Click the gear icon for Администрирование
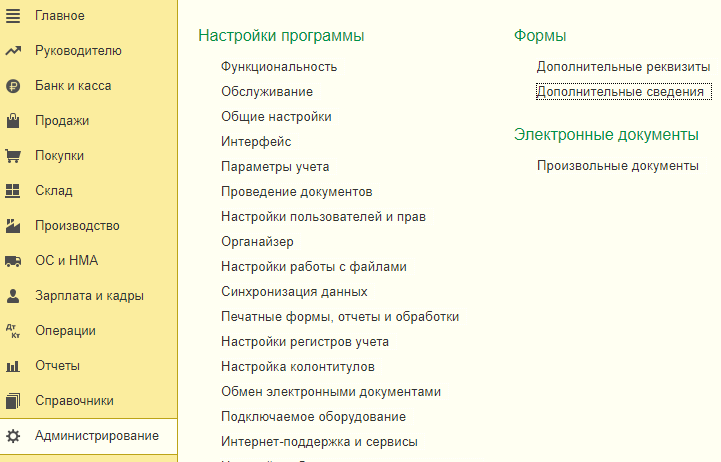 point(13,436)
